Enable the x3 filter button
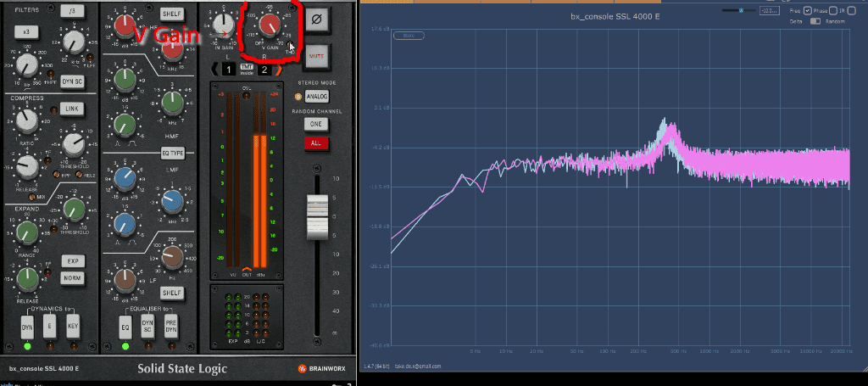868x386 pixels. tap(25, 32)
